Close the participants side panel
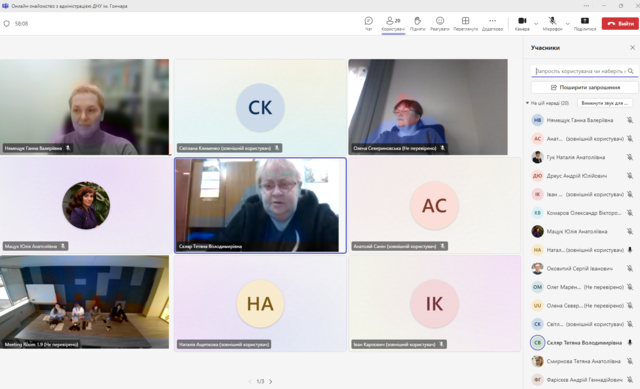The height and width of the screenshot is (389, 640). [632, 48]
